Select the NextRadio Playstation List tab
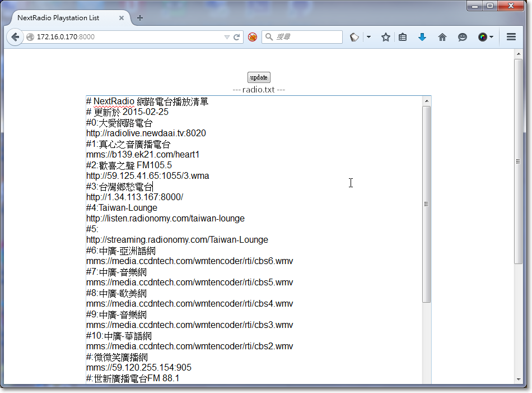This screenshot has height=393, width=532. click(x=58, y=18)
